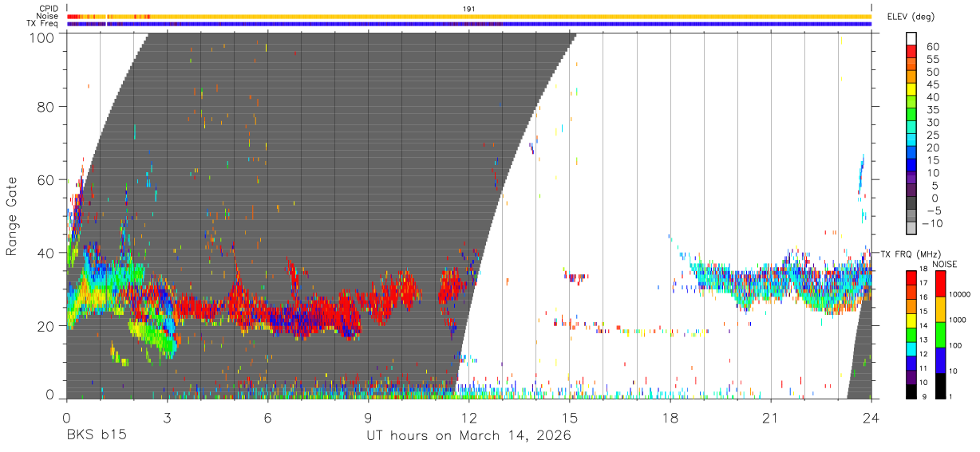
Task: Pick the black NOISE swatch between 1 and 10
Action: 939,386
